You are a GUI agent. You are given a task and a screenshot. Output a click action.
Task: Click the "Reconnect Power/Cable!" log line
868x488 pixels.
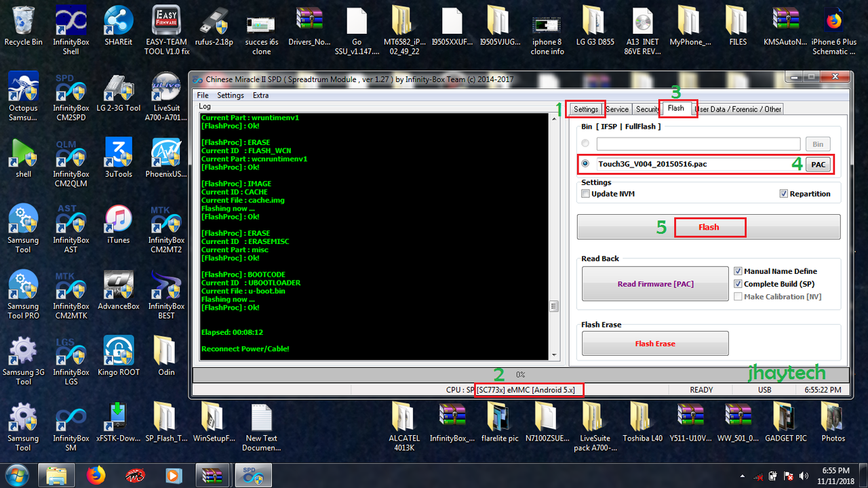(245, 349)
